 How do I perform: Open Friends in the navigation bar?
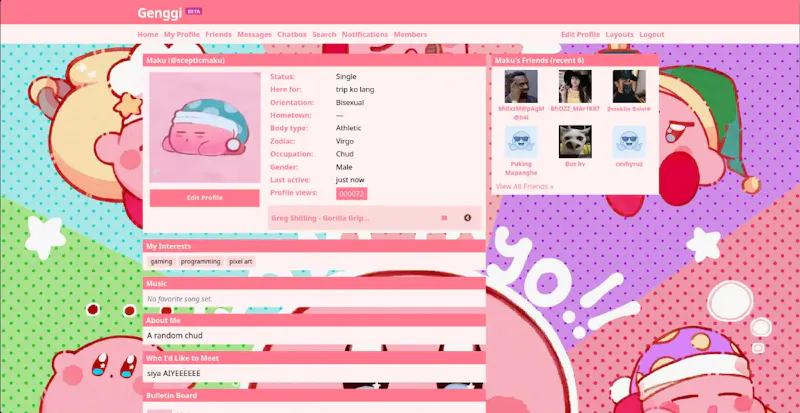coord(218,35)
